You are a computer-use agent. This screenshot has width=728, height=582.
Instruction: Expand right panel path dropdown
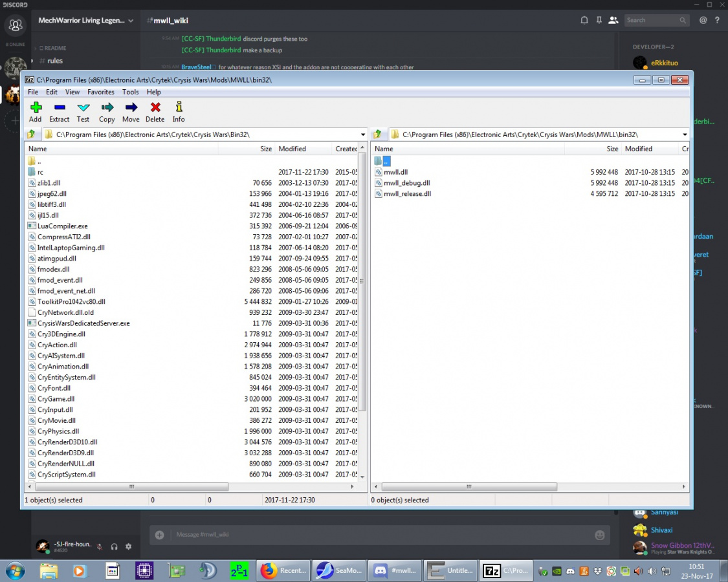685,135
